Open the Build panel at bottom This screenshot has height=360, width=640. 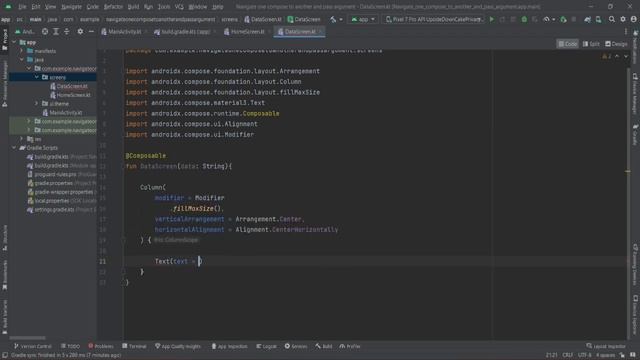click(x=323, y=346)
